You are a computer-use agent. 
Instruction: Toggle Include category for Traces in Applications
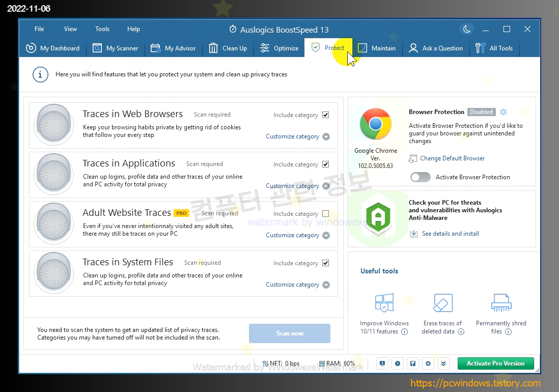pos(325,164)
